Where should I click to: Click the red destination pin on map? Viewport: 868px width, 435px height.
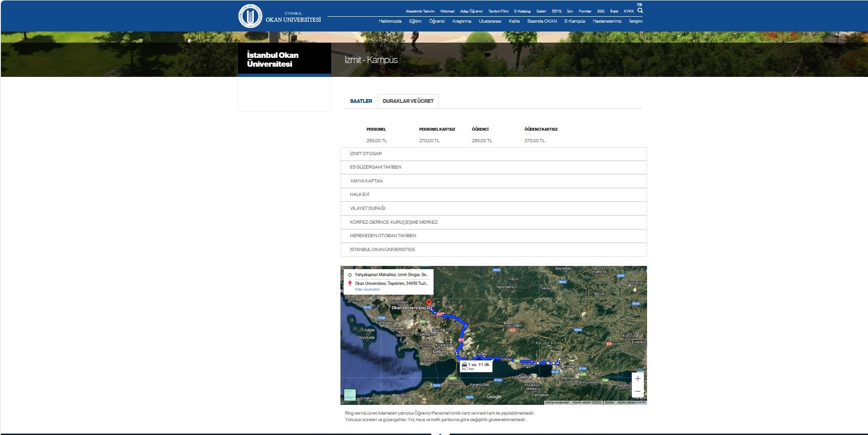pos(428,303)
